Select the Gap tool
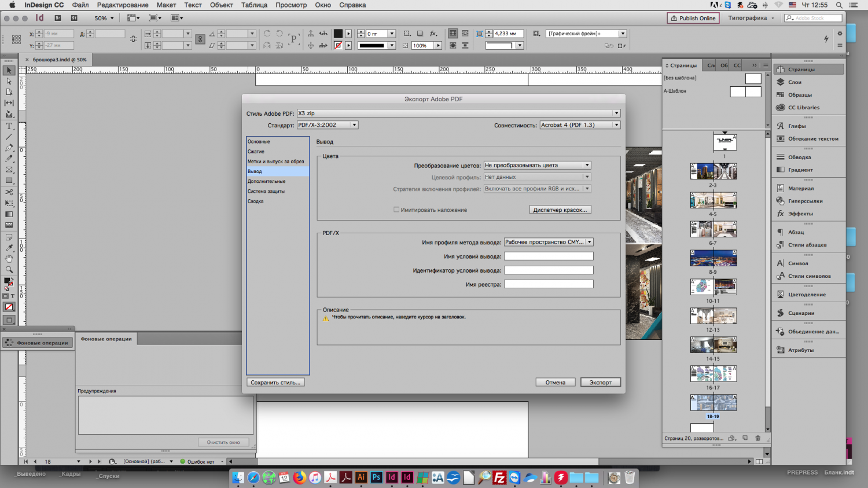 [9, 103]
